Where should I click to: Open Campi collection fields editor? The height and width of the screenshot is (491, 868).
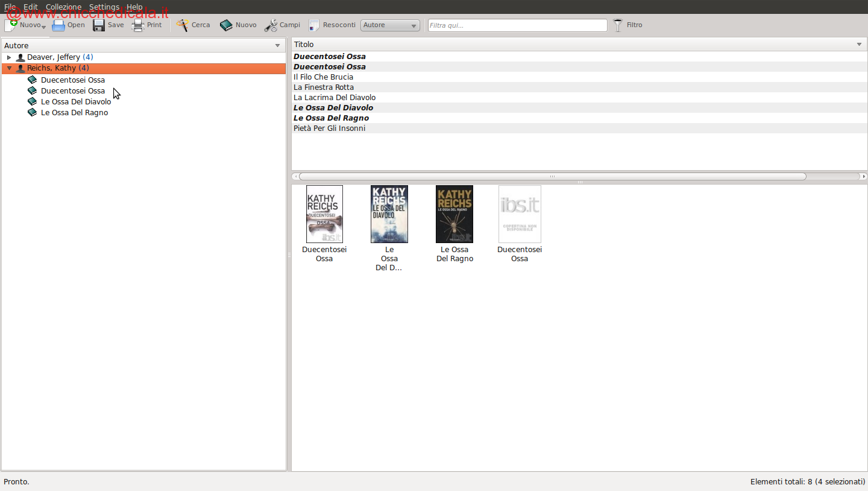(271, 25)
